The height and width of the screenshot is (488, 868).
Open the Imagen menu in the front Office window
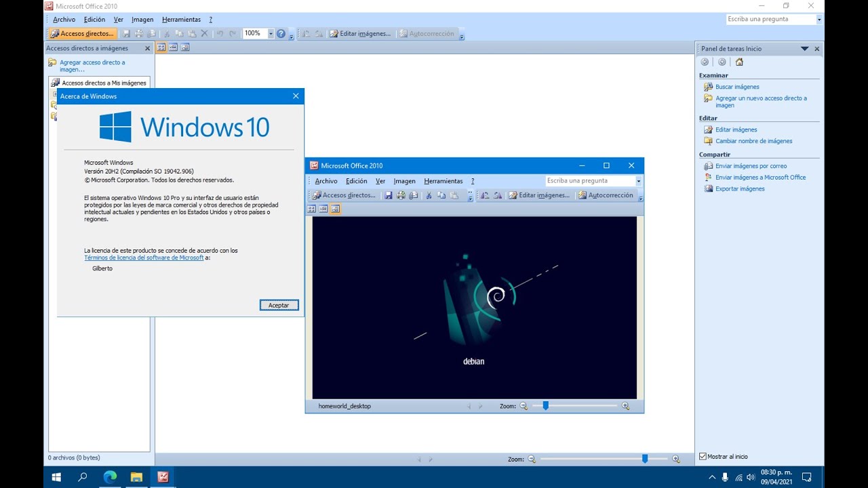coord(405,181)
